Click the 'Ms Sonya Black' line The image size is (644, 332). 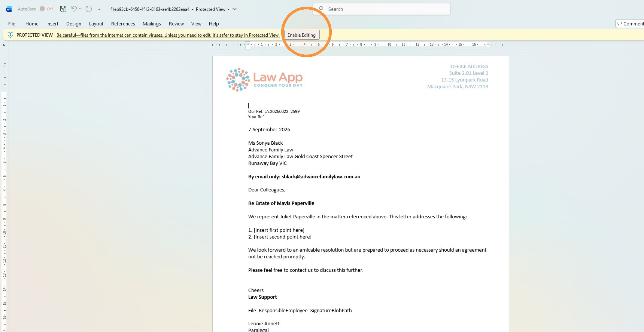[x=265, y=143]
